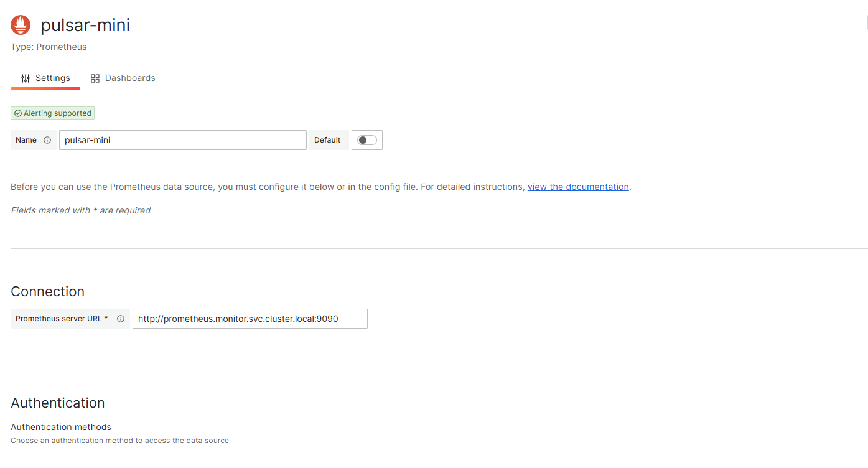Click the Alerting supported check icon
868x468 pixels.
pyautogui.click(x=18, y=113)
